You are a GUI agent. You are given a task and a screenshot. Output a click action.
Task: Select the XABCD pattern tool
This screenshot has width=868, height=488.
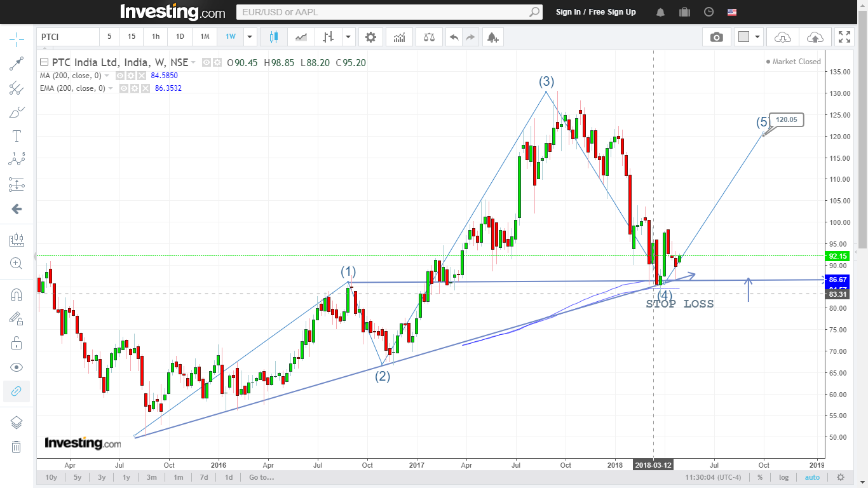coord(17,159)
